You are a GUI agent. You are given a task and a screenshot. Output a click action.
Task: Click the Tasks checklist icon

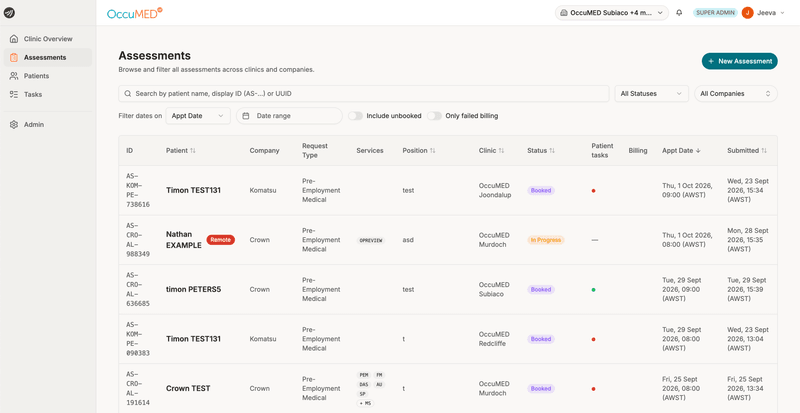pos(14,94)
